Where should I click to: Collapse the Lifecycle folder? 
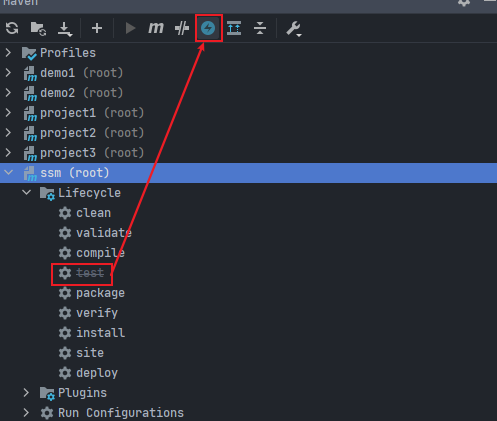click(x=26, y=193)
